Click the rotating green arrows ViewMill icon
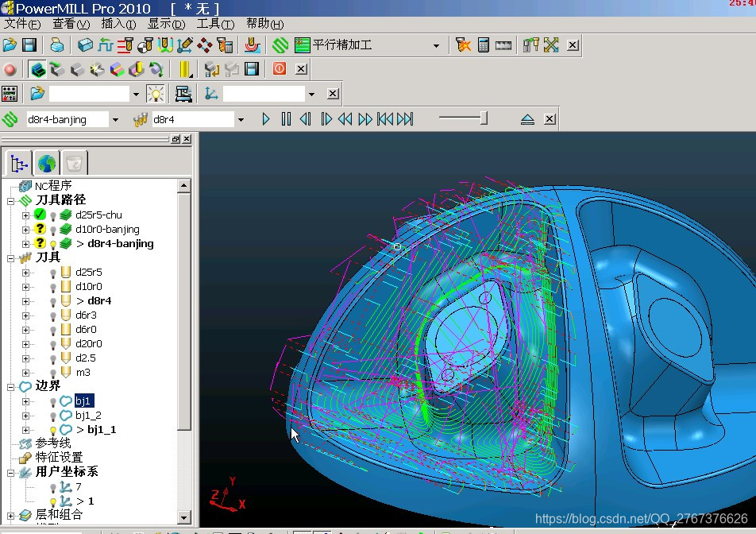Image resolution: width=756 pixels, height=534 pixels. (x=156, y=69)
